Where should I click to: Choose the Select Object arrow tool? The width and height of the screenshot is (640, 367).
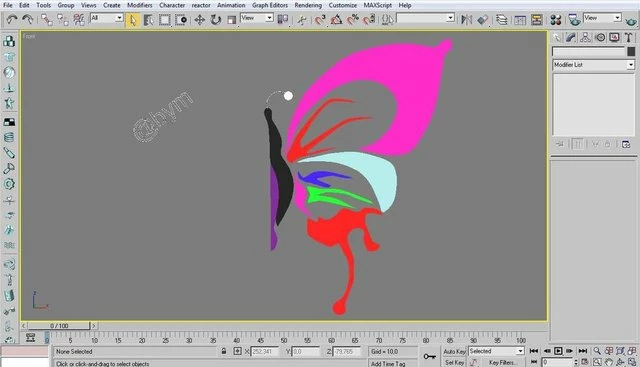133,20
